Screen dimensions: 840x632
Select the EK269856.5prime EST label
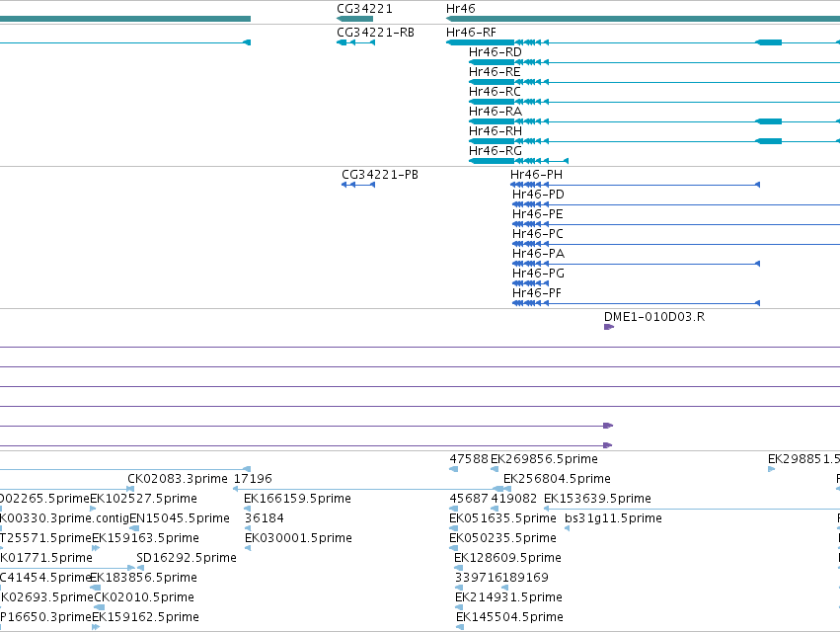tap(544, 459)
